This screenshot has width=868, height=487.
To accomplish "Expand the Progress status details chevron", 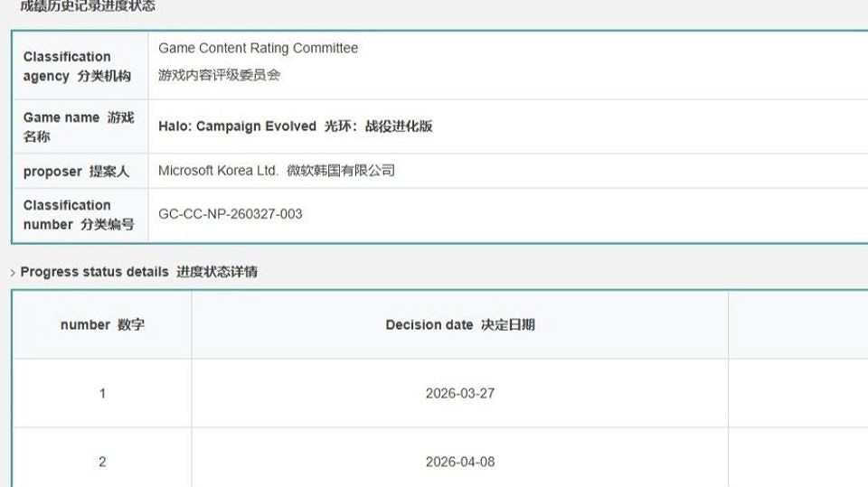I will [13, 272].
